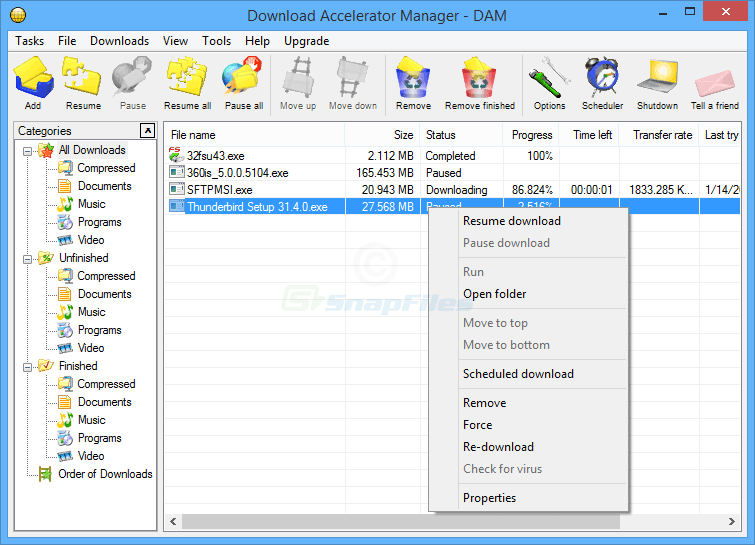Viewport: 755px width, 545px height.
Task: Sort by the Time left column header
Action: click(589, 135)
